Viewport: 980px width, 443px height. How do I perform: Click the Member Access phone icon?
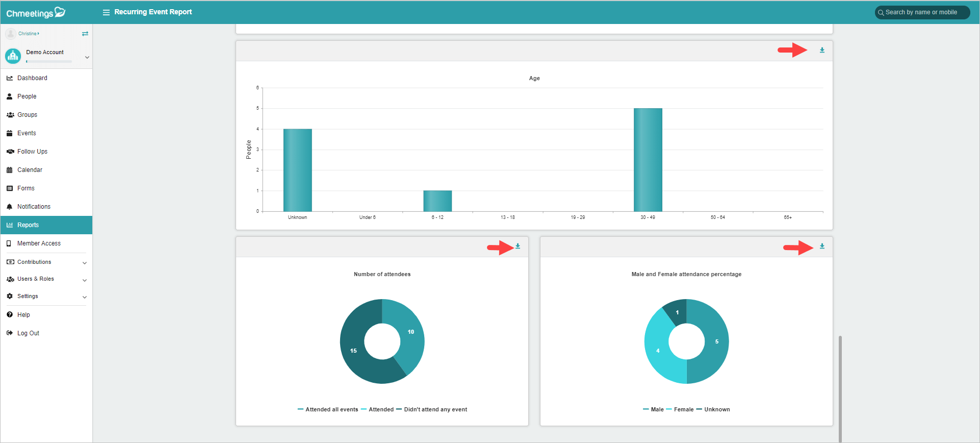pyautogui.click(x=9, y=243)
